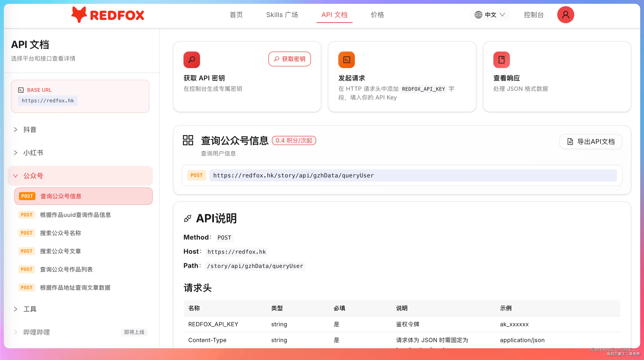The image size is (644, 360).
Task: Click the POST badge next to 根据作品地址查询文章数据
Action: coord(27,287)
